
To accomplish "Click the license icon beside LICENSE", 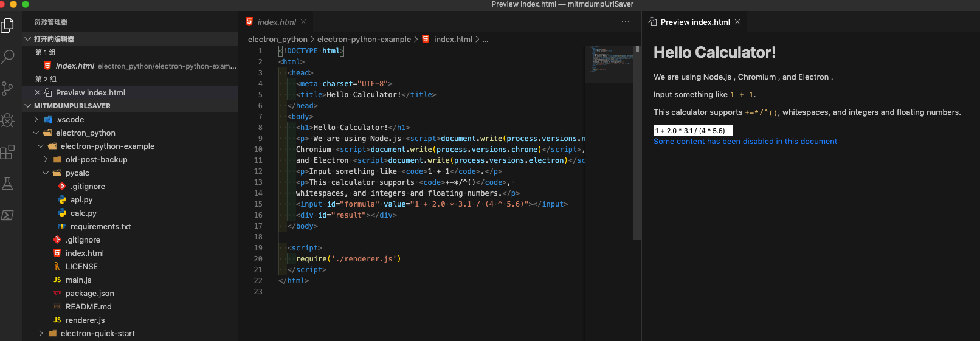I will pyautogui.click(x=57, y=266).
